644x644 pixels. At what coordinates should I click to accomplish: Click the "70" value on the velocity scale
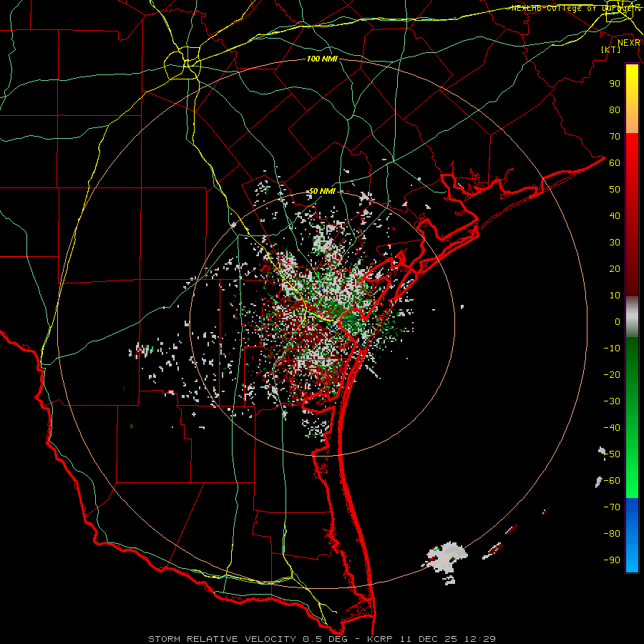[615, 137]
